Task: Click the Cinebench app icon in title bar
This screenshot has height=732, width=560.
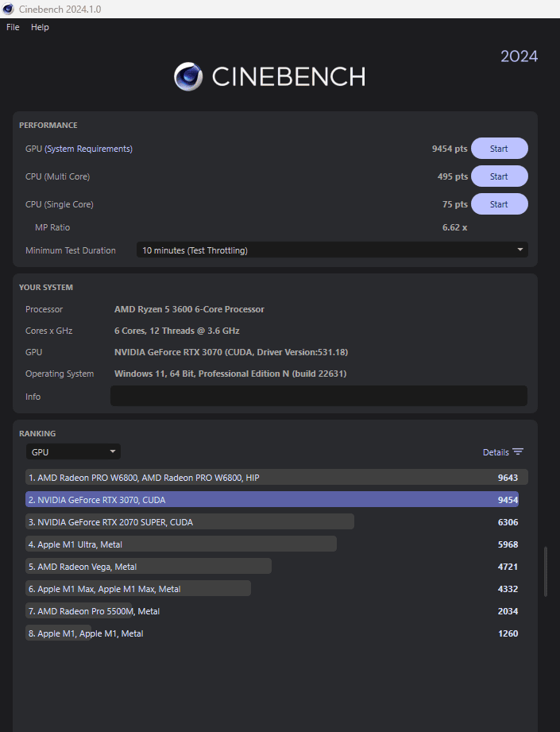Action: (x=9, y=9)
